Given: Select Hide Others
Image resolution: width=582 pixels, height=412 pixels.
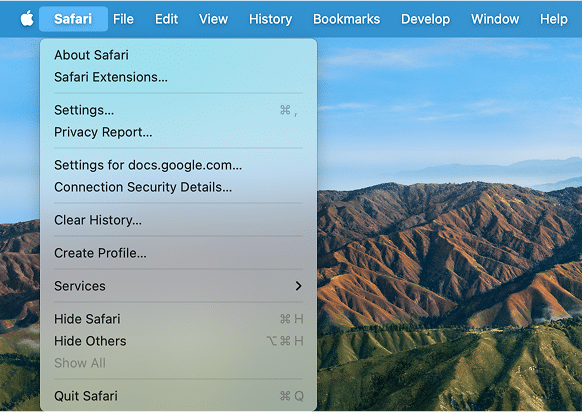Looking at the screenshot, I should point(178,341).
